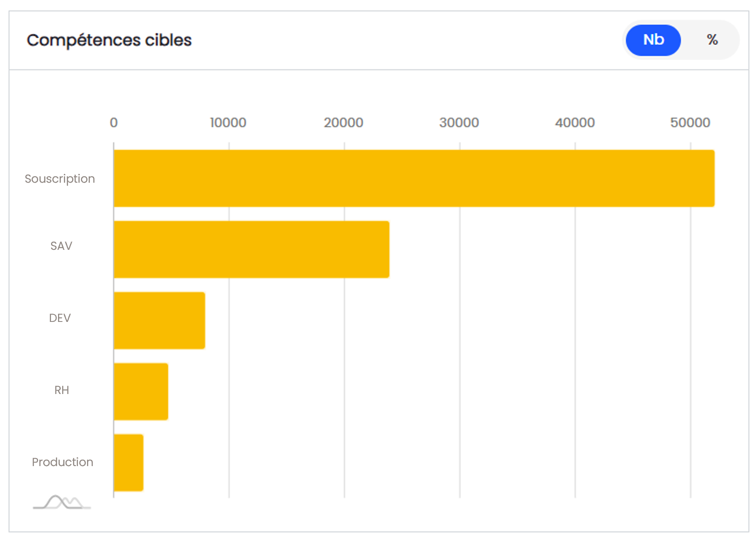
Task: Switch chart to % percentage view
Action: (x=712, y=40)
